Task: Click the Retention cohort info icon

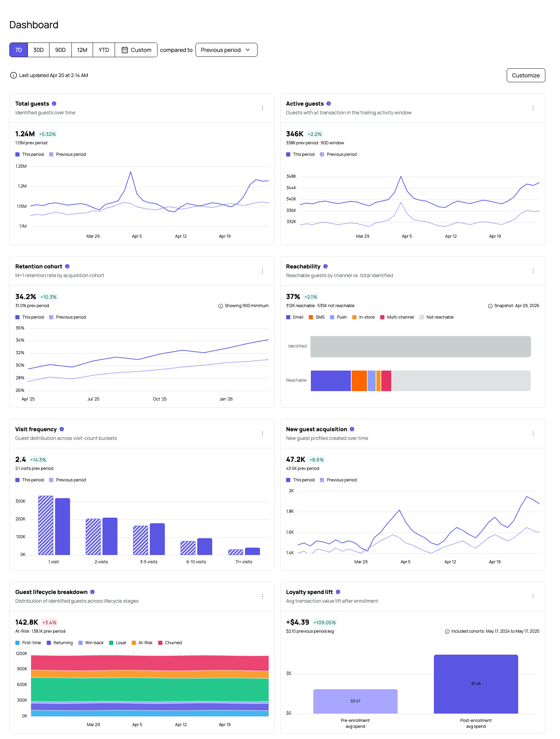Action: coord(67,266)
